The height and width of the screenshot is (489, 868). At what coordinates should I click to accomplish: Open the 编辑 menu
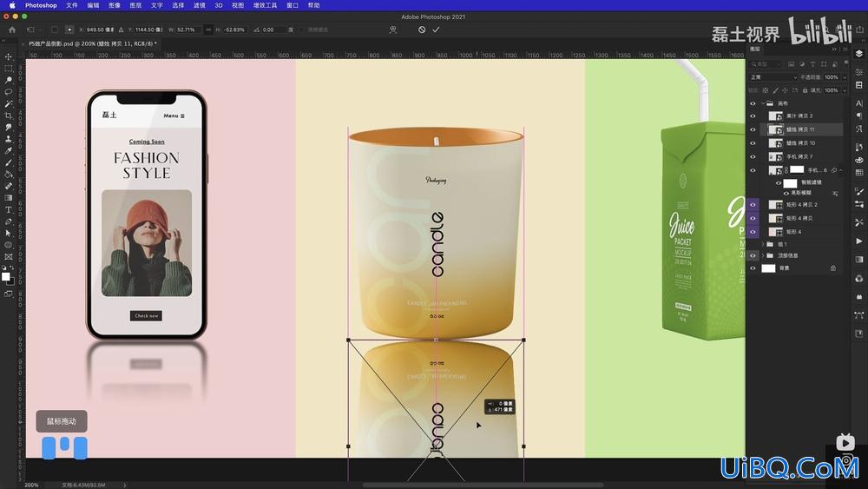pyautogui.click(x=93, y=5)
